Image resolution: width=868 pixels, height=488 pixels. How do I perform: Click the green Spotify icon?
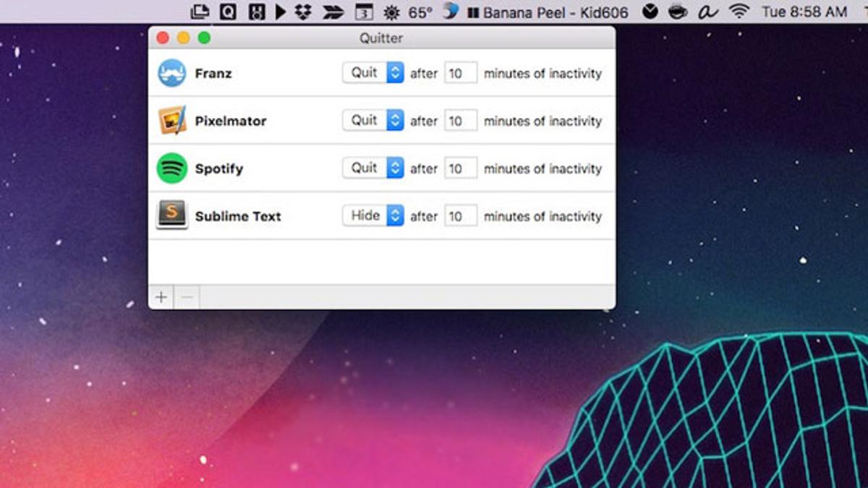pos(172,168)
